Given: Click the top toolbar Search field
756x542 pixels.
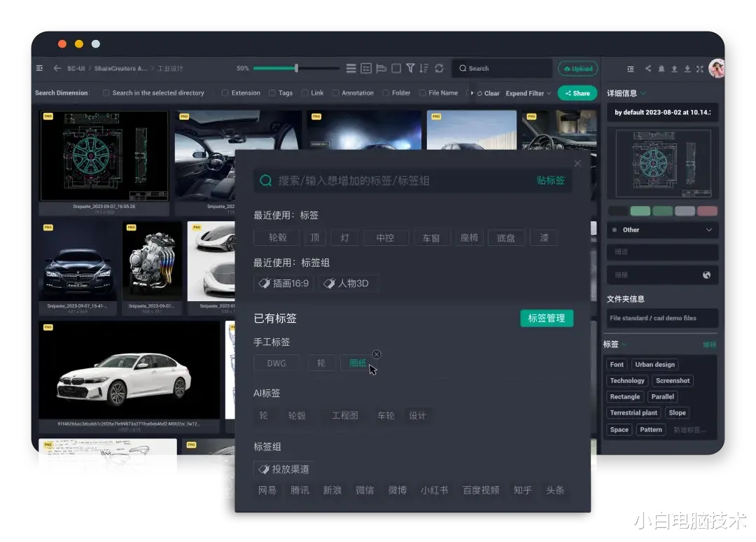Looking at the screenshot, I should pyautogui.click(x=502, y=69).
